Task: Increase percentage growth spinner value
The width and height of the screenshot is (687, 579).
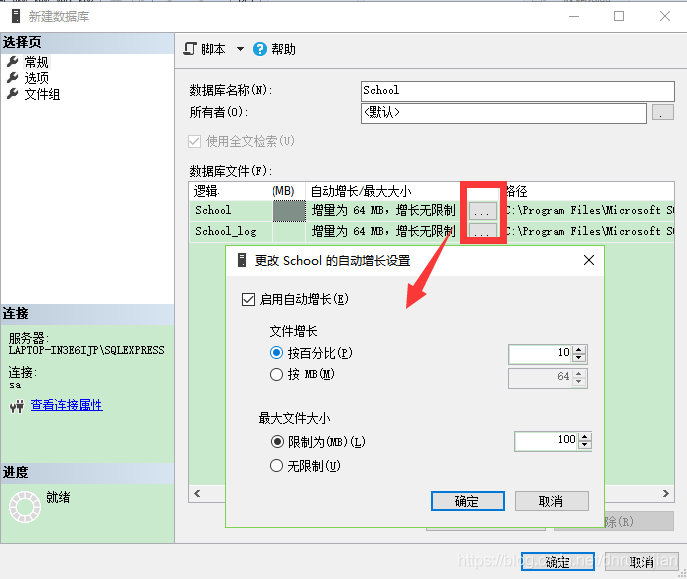Action: coord(580,349)
